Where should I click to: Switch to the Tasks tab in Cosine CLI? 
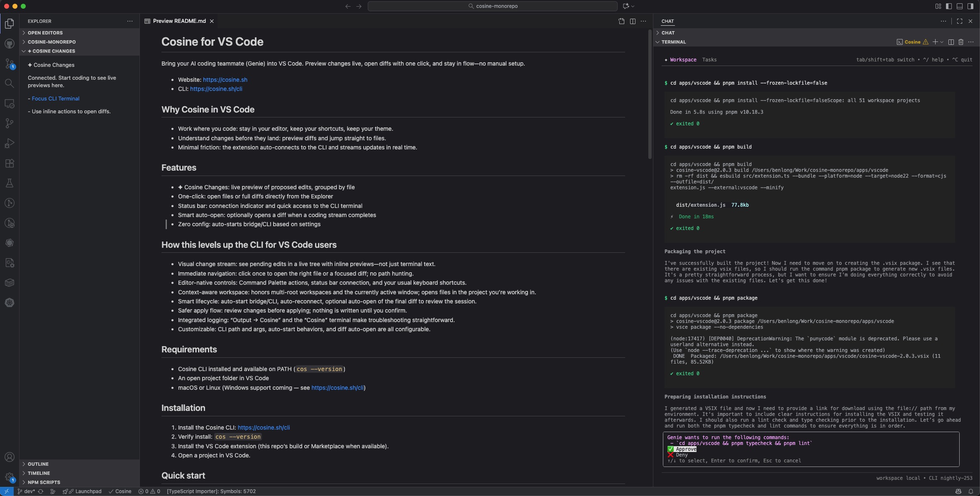[x=709, y=60]
